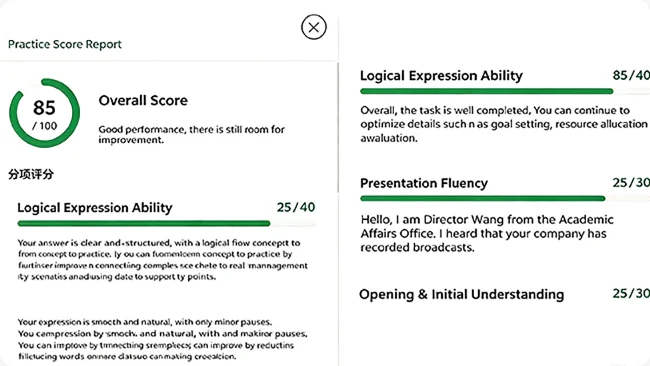Screen dimensions: 650x366
Task: Click the vertical scrollbar between the panels
Action: pos(338,128)
